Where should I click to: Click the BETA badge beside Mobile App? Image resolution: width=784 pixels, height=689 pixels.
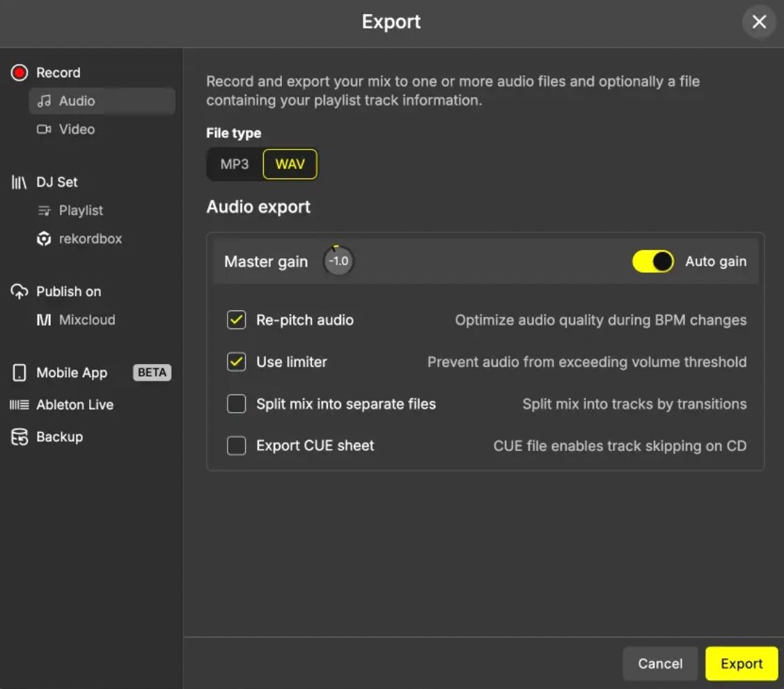152,373
